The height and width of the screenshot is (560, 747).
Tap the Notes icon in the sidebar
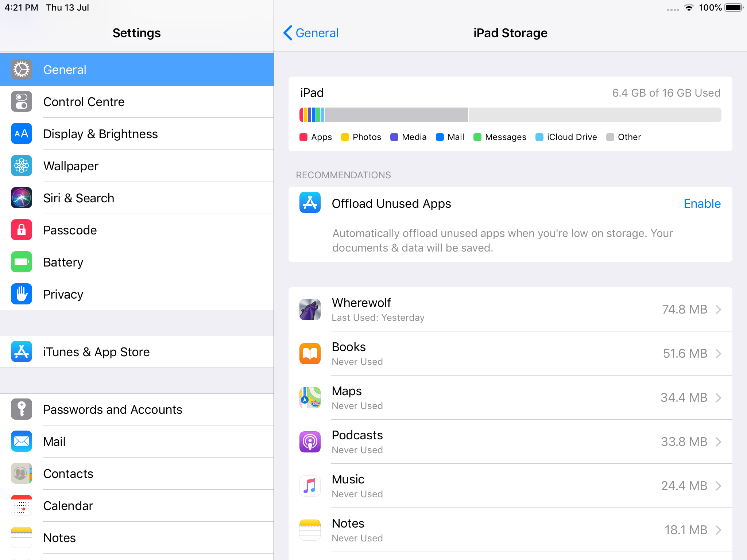(22, 538)
